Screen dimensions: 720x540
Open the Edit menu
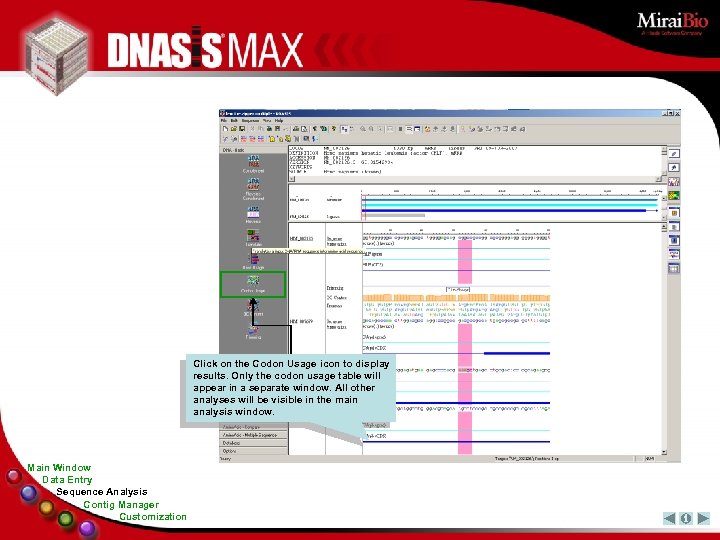point(234,120)
